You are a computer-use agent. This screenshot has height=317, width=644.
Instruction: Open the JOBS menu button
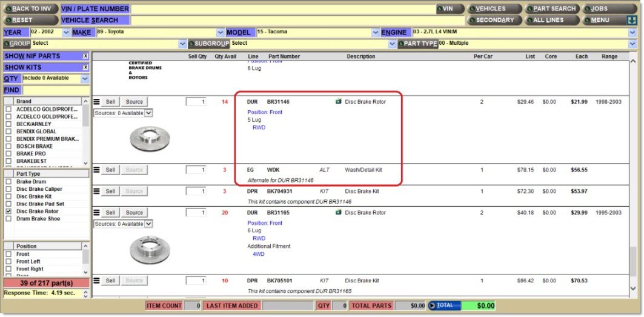(605, 8)
